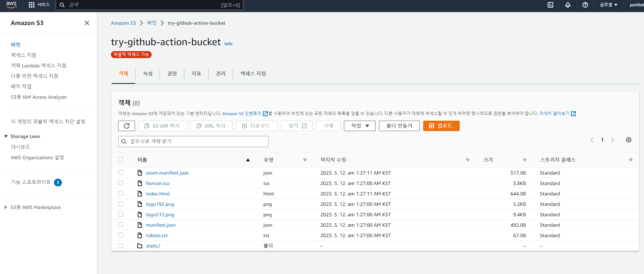This screenshot has height=274, width=644.
Task: Sort objects by 이름 column arrow
Action: point(248,160)
